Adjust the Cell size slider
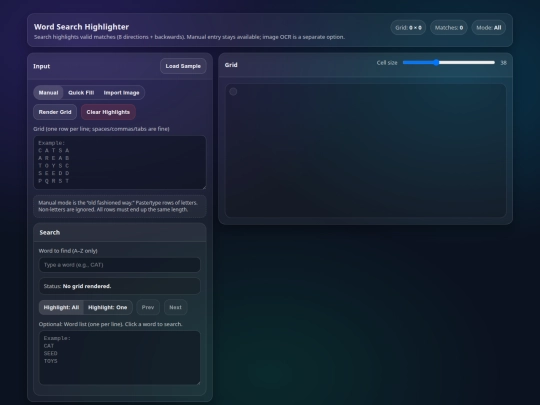Screen dimensions: 540x405 coord(448,63)
